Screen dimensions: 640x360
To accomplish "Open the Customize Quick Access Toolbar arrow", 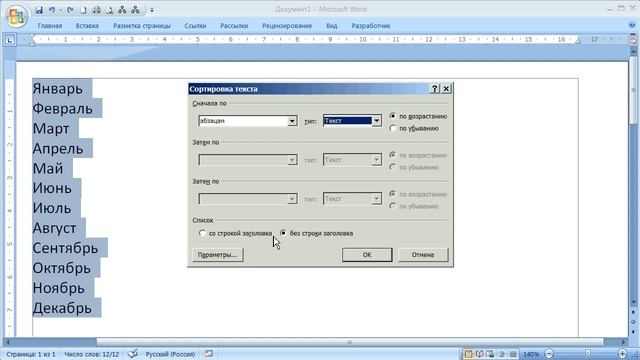I will (152, 10).
